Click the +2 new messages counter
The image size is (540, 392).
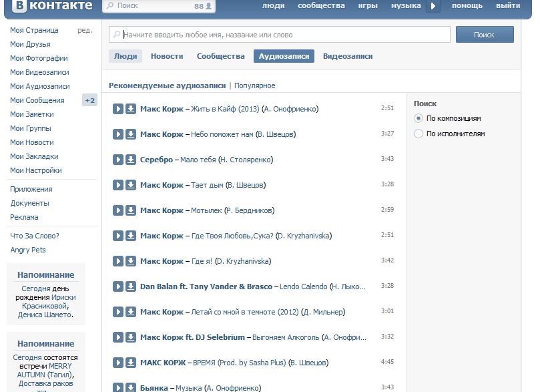89,101
